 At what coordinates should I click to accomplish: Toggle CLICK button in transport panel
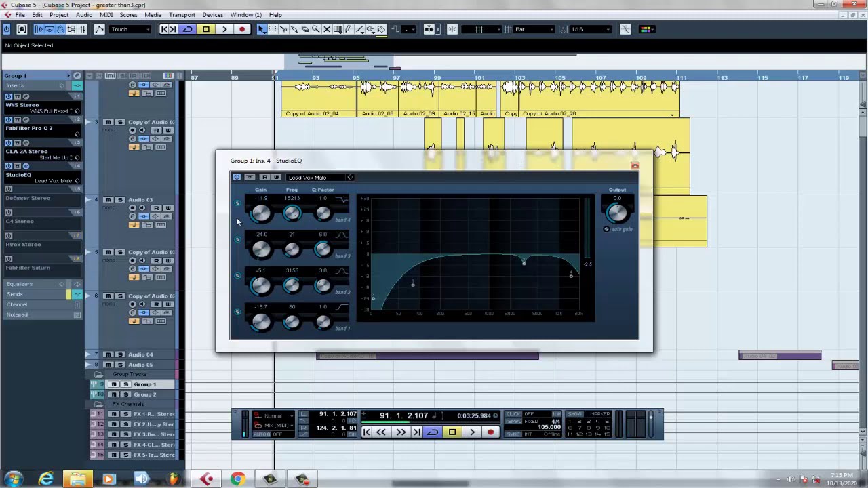click(513, 413)
